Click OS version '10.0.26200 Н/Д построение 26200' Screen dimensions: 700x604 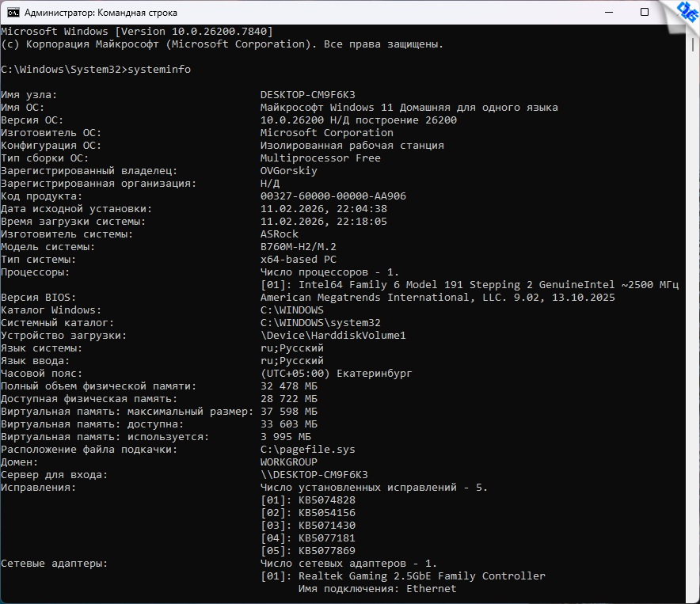point(359,120)
